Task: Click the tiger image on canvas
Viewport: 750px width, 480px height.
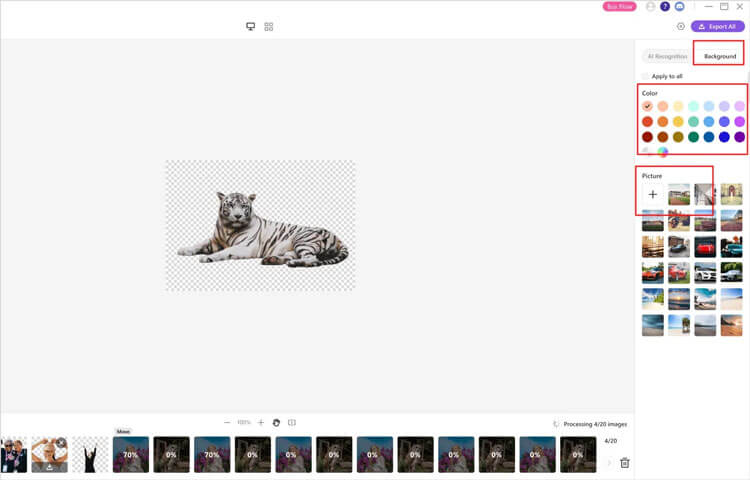Action: pyautogui.click(x=263, y=229)
